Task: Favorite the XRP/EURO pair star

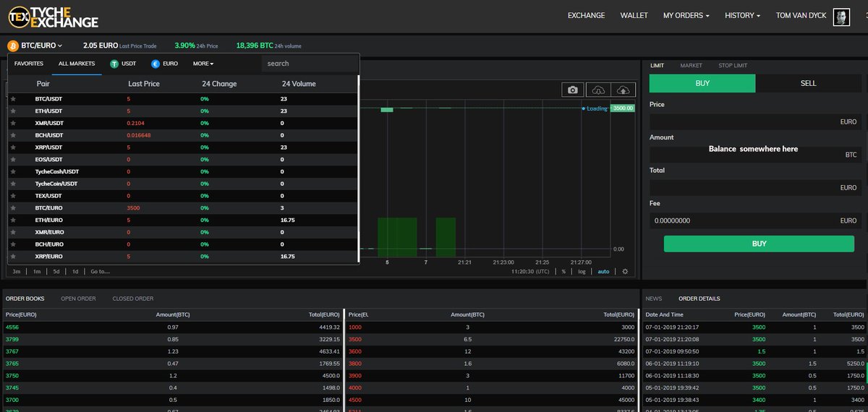Action: [13, 257]
